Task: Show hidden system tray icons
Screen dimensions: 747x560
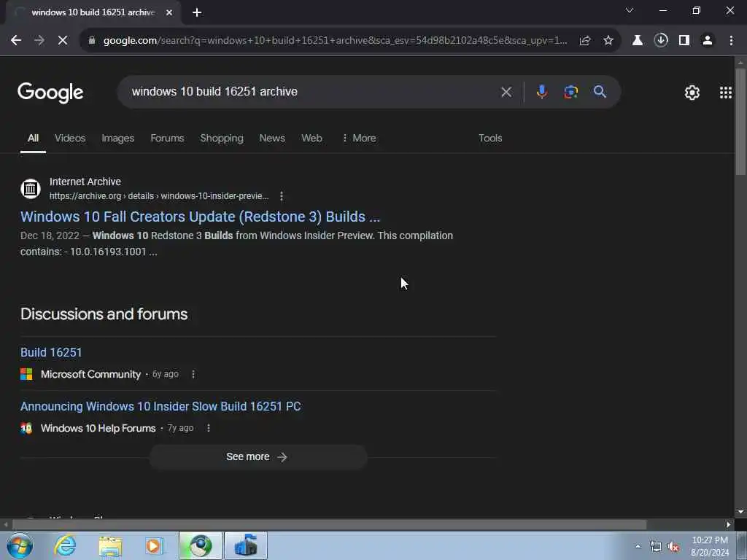Action: (x=638, y=546)
